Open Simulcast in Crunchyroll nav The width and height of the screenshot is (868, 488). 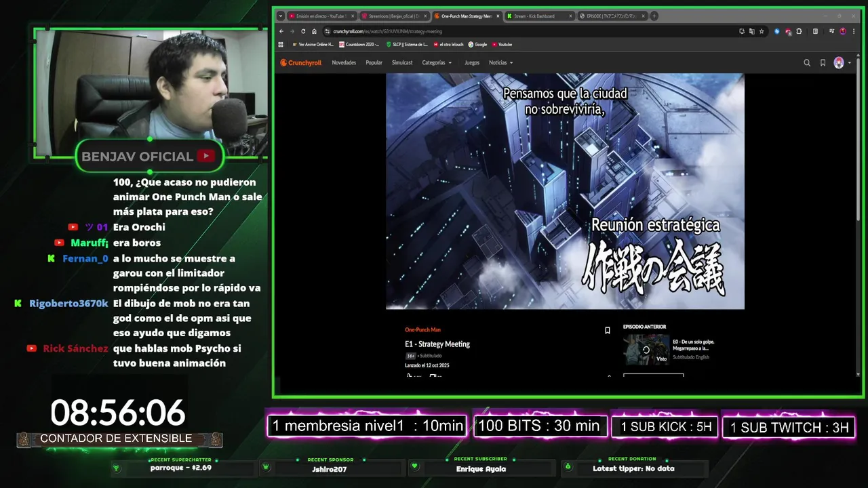402,62
